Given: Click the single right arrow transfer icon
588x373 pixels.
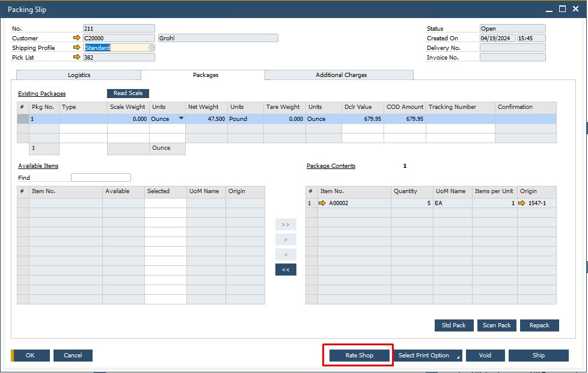Looking at the screenshot, I should pos(286,239).
